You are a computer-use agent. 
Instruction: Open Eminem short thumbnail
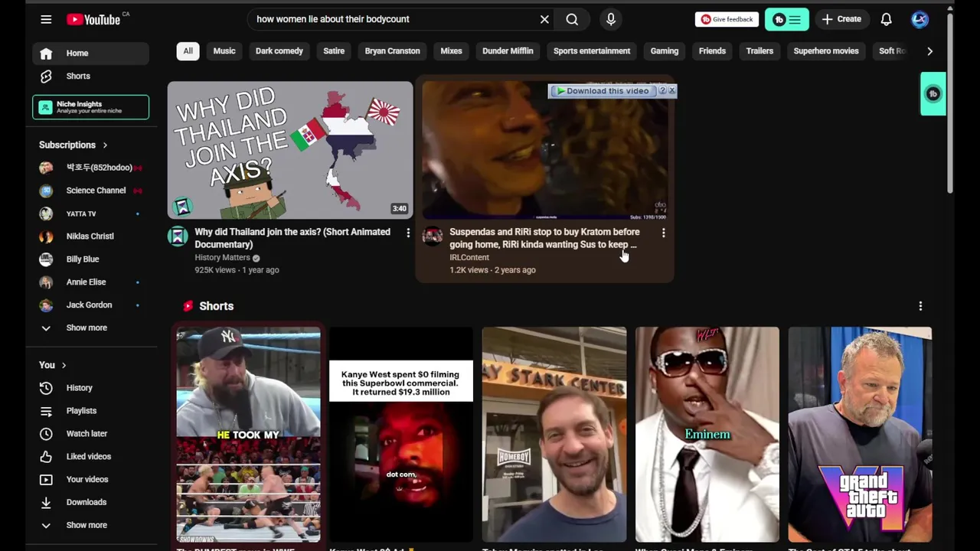(707, 435)
